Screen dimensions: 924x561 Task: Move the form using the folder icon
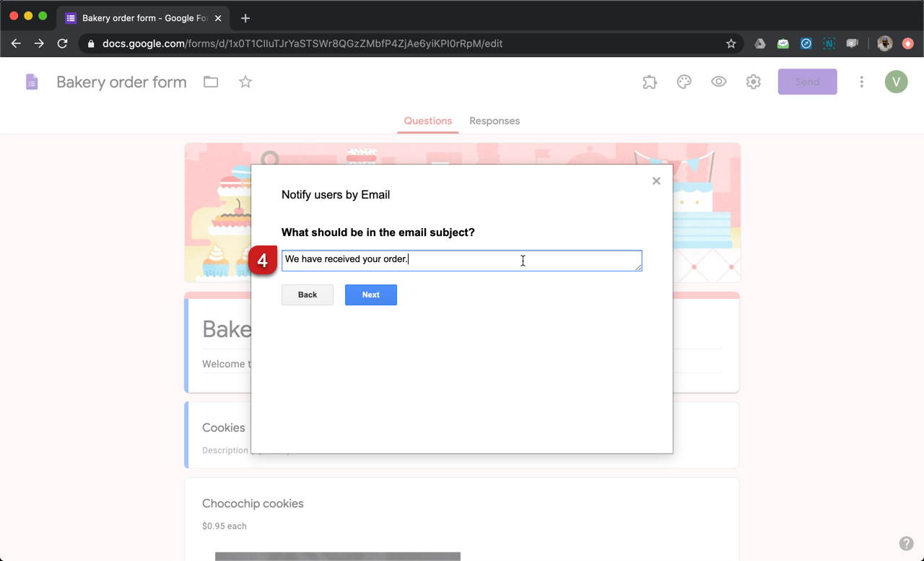tap(211, 82)
